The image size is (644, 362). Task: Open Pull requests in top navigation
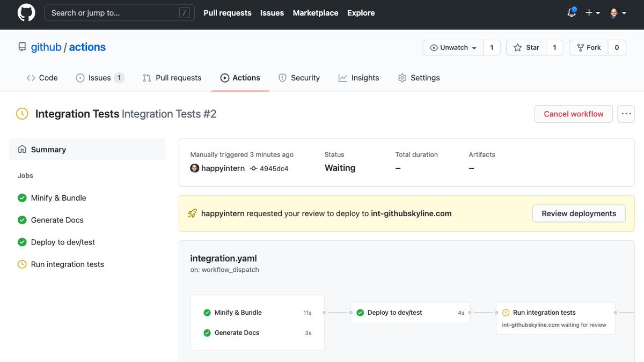coord(228,13)
